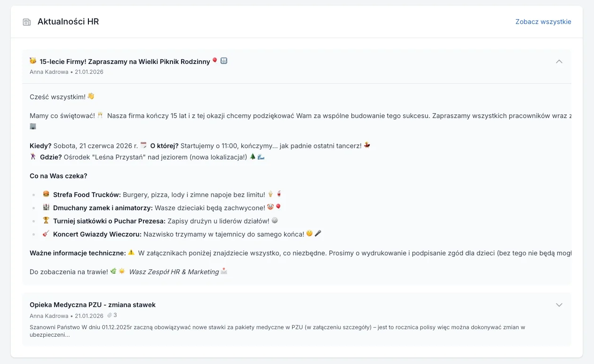Click the warning sign emoji after Ważne informacje
Image resolution: width=594 pixels, height=364 pixels.
pos(131,253)
